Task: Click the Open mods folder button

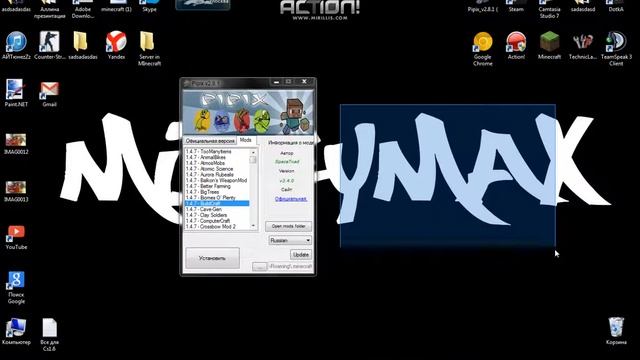Action: (x=289, y=226)
